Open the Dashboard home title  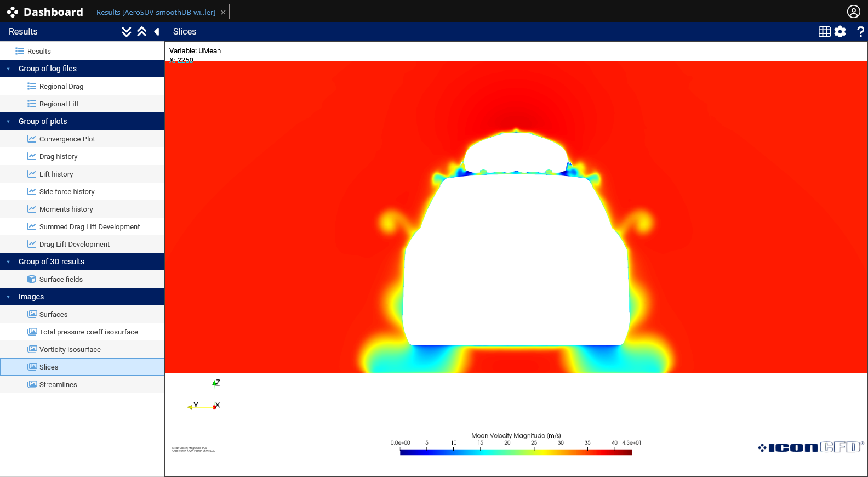tap(53, 12)
